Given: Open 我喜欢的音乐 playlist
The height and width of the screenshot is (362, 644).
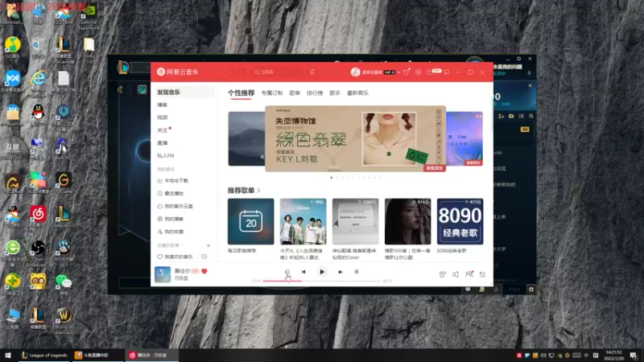Looking at the screenshot, I should coord(175,257).
